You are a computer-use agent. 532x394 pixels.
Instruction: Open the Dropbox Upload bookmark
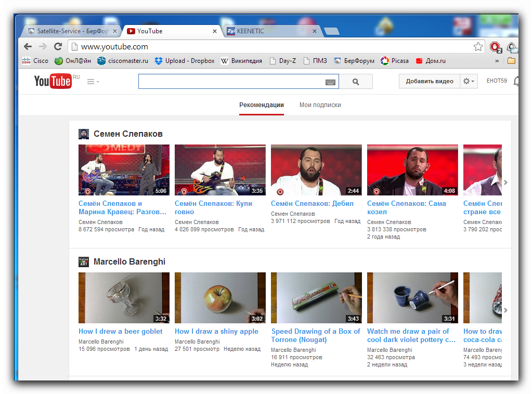[185, 61]
